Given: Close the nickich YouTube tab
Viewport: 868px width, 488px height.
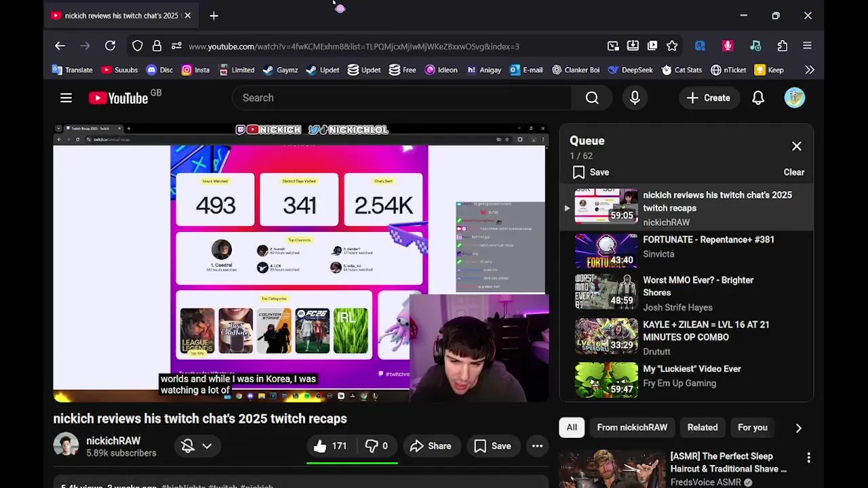Looking at the screenshot, I should 187,16.
